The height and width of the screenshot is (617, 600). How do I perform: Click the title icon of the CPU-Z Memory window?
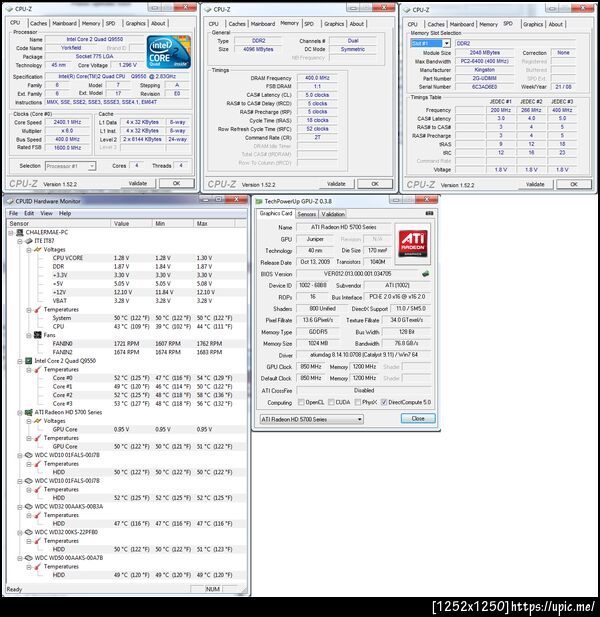coord(208,9)
